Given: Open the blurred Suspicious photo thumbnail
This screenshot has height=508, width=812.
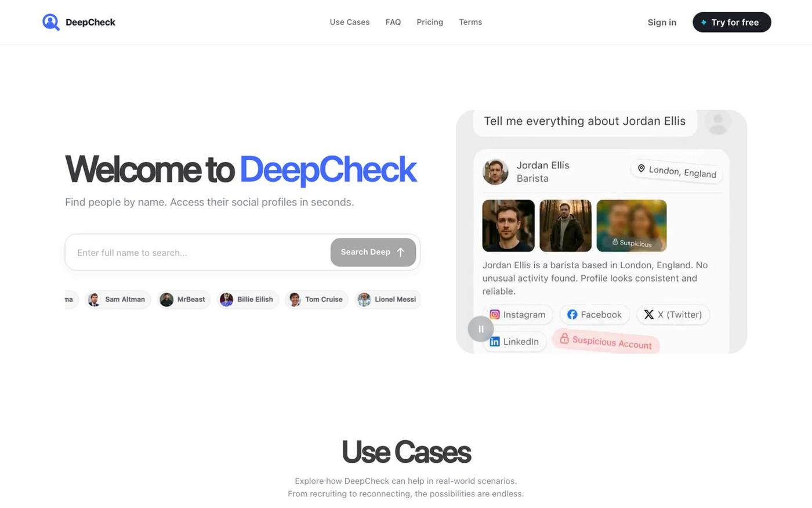Looking at the screenshot, I should click(x=632, y=226).
